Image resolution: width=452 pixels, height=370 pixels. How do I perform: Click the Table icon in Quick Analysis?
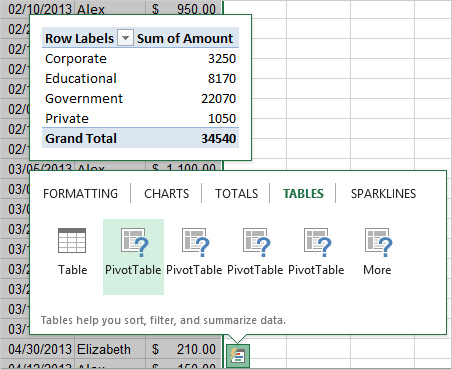(x=72, y=252)
